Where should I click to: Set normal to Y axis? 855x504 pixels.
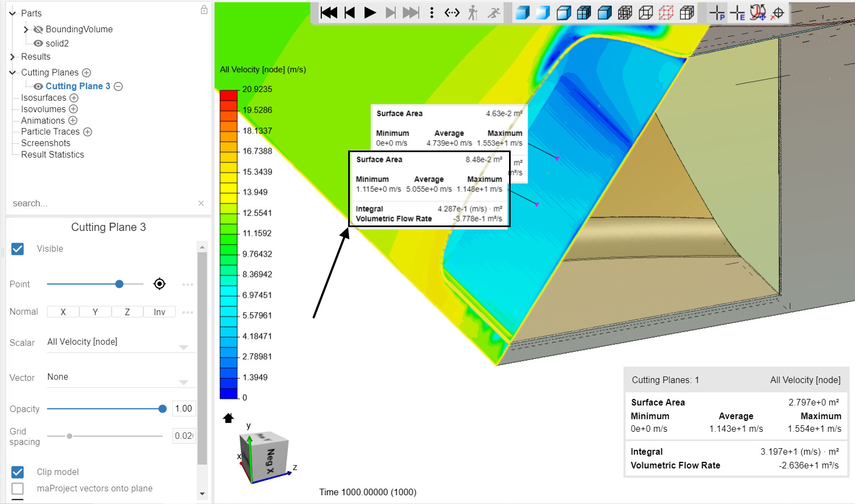(95, 312)
